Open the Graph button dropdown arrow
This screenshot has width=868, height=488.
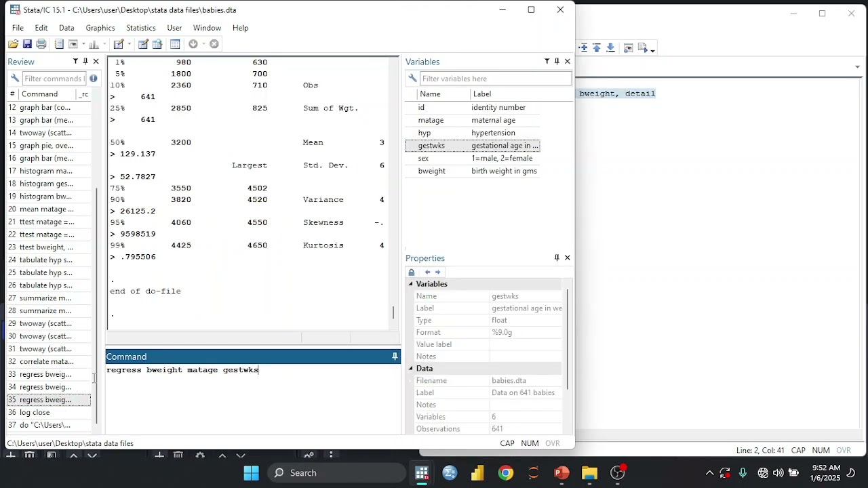[x=103, y=44]
